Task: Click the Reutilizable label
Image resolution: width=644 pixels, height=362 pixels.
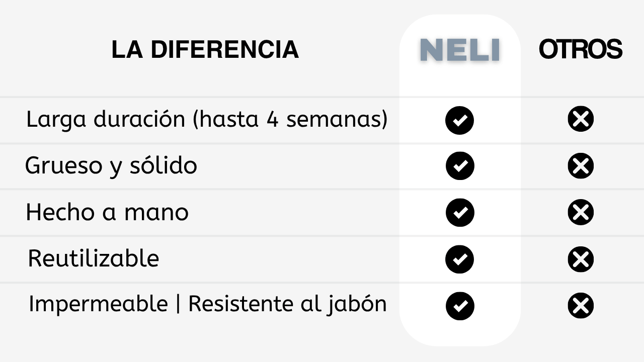Action: coord(94,258)
